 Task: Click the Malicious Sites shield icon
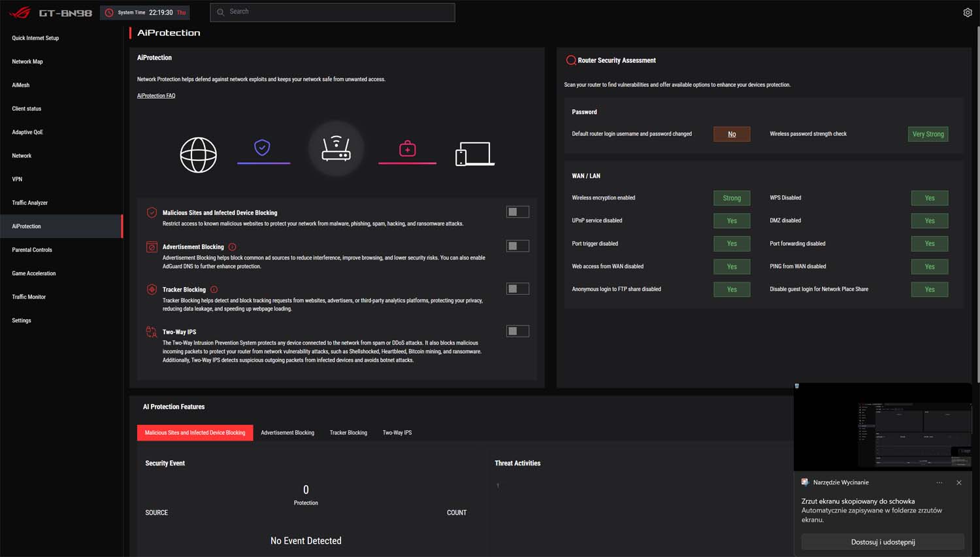point(152,212)
